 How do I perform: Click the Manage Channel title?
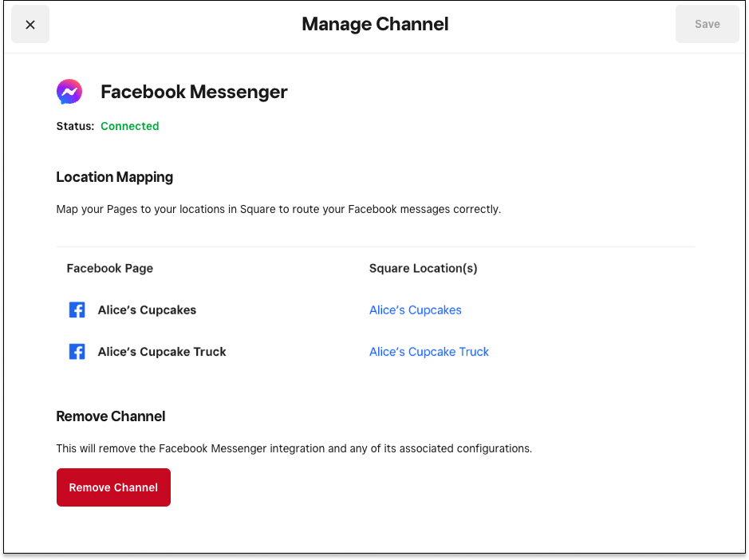point(375,25)
